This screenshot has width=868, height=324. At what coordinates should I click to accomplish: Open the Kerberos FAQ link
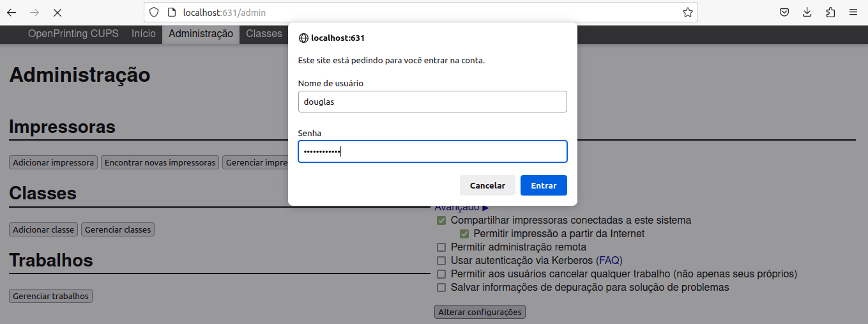pyautogui.click(x=609, y=261)
